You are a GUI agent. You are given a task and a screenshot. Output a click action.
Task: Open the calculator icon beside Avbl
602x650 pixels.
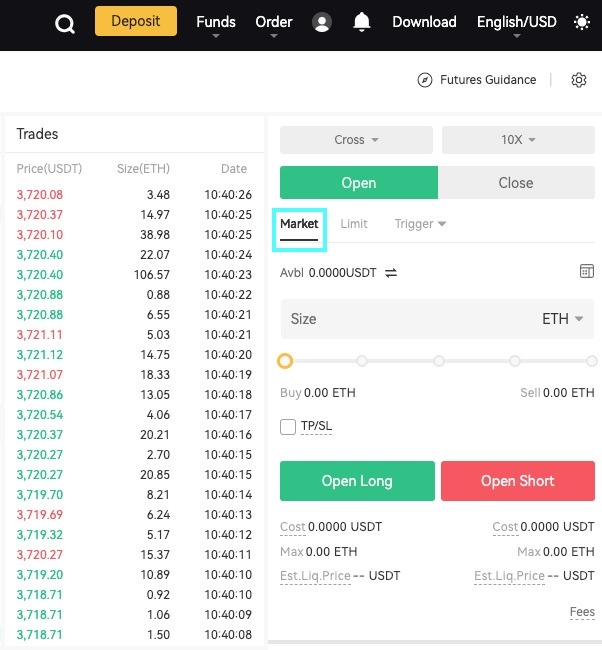click(x=587, y=271)
